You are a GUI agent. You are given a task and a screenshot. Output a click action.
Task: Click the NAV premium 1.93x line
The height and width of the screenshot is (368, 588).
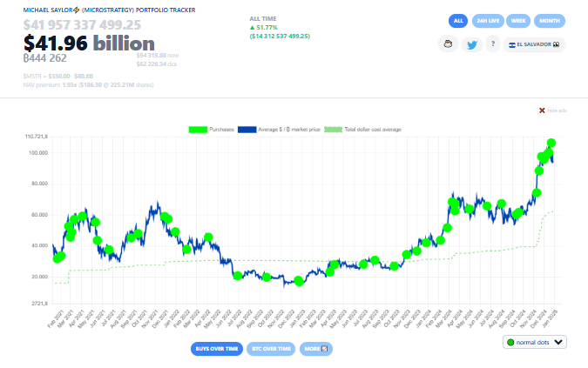point(89,85)
